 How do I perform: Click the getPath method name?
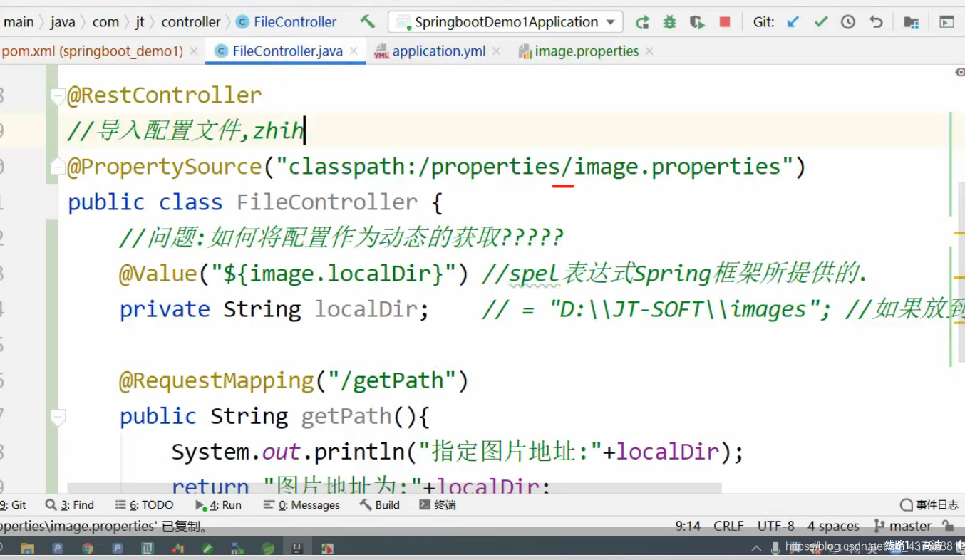click(x=346, y=416)
